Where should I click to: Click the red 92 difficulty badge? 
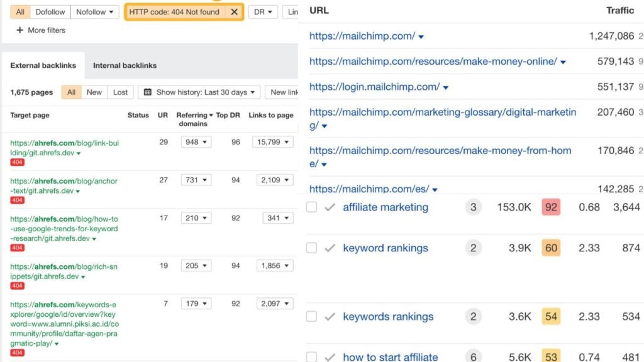click(x=551, y=207)
